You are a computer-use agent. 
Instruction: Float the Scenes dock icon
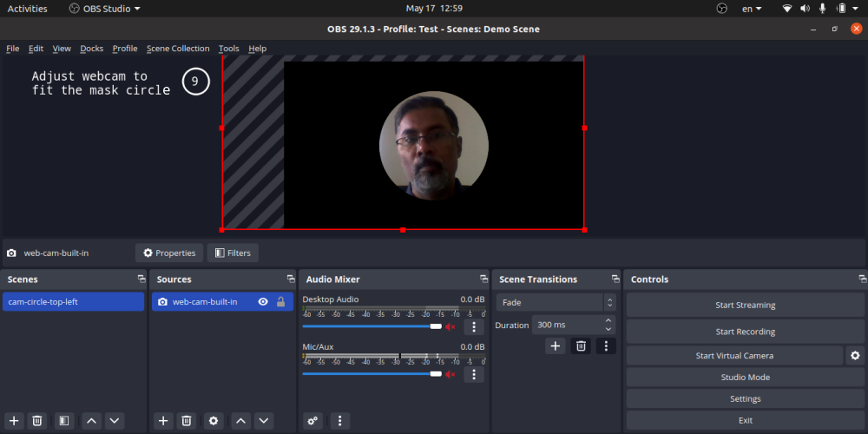(141, 279)
